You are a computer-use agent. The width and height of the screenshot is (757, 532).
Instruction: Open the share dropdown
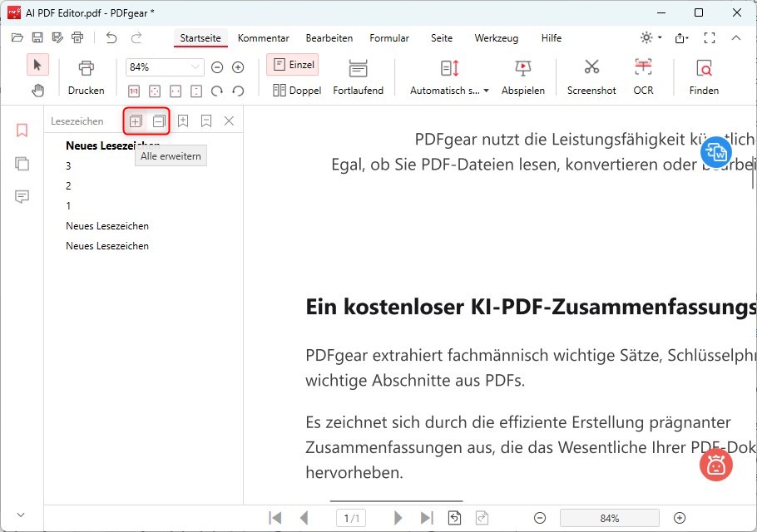click(x=681, y=37)
